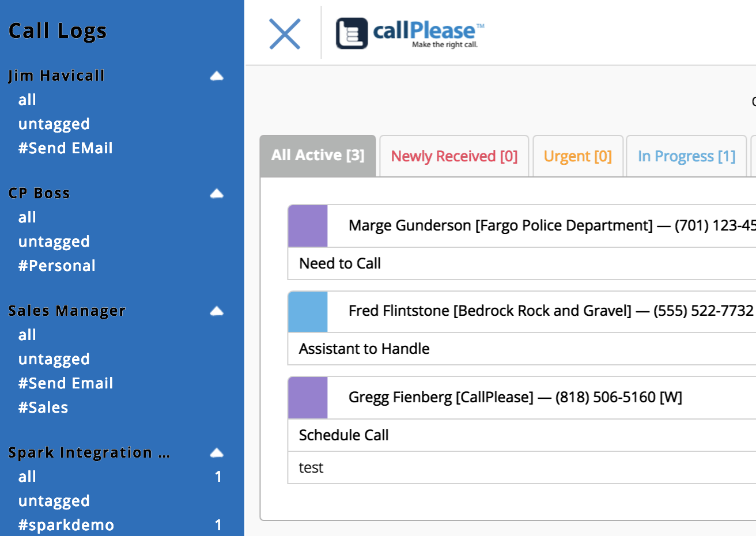Click Fred Flintstone's blue avatar square

click(308, 311)
